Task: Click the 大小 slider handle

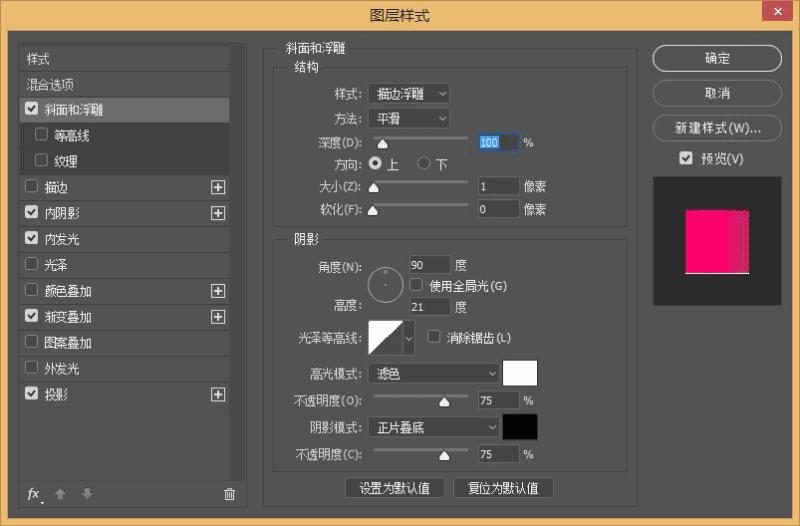Action: pos(374,187)
